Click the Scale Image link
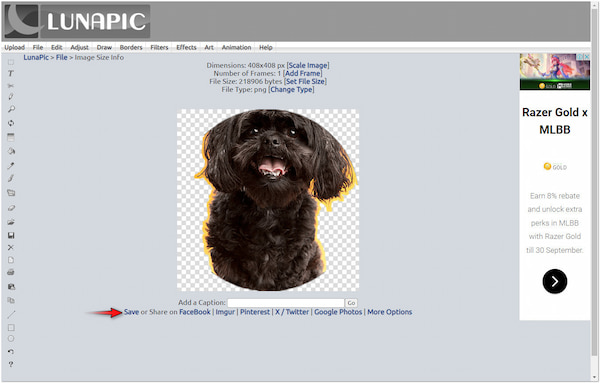 click(308, 65)
